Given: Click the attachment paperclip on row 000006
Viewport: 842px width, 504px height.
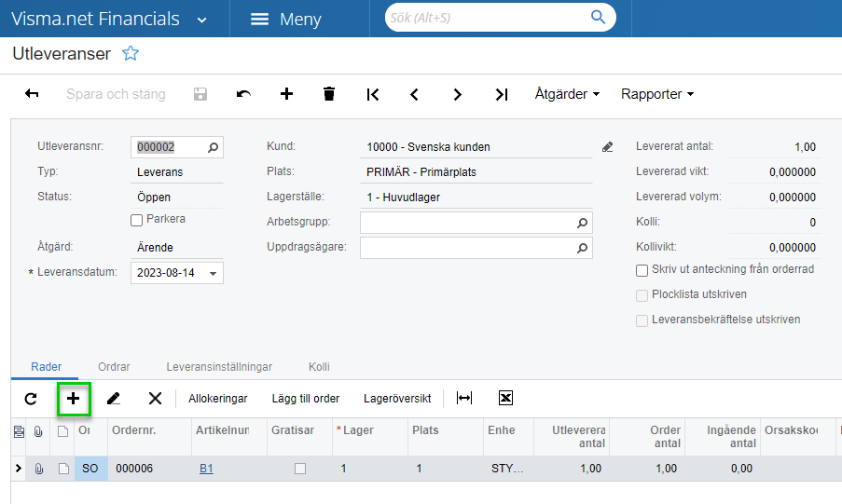Looking at the screenshot, I should click(x=39, y=469).
